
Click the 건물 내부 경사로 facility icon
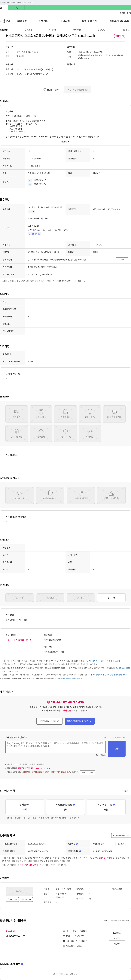pyautogui.click(x=111, y=495)
